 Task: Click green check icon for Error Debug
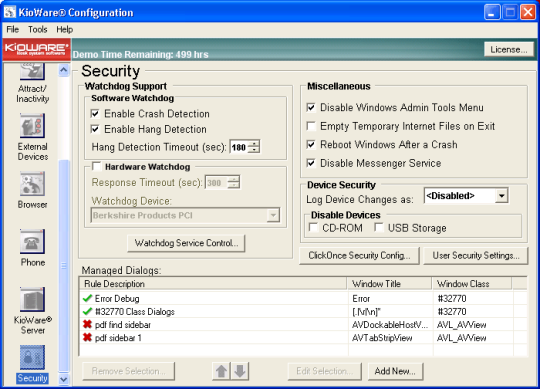coord(87,298)
